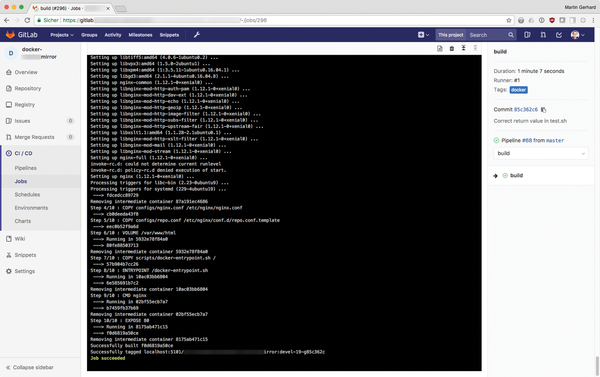The width and height of the screenshot is (600, 377).
Task: Select Jobs under CI / CD
Action: pos(21,181)
